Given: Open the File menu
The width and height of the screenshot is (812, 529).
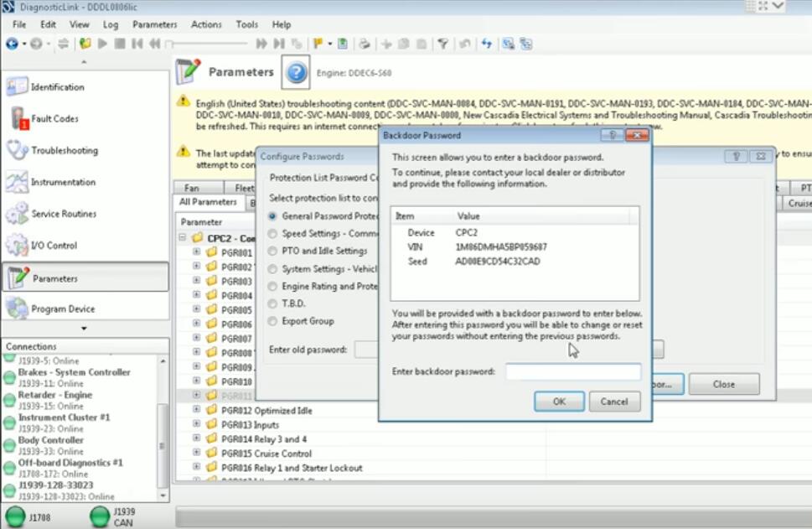Looking at the screenshot, I should (x=19, y=24).
